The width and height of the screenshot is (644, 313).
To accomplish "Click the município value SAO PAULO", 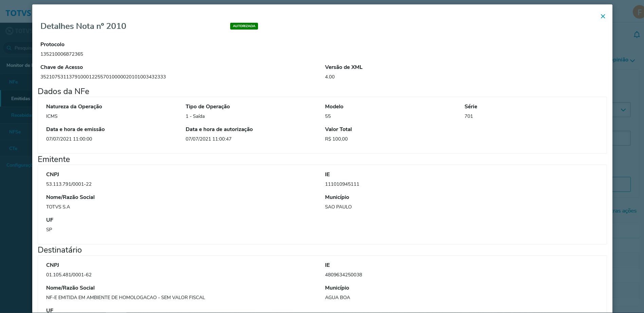I will [338, 207].
